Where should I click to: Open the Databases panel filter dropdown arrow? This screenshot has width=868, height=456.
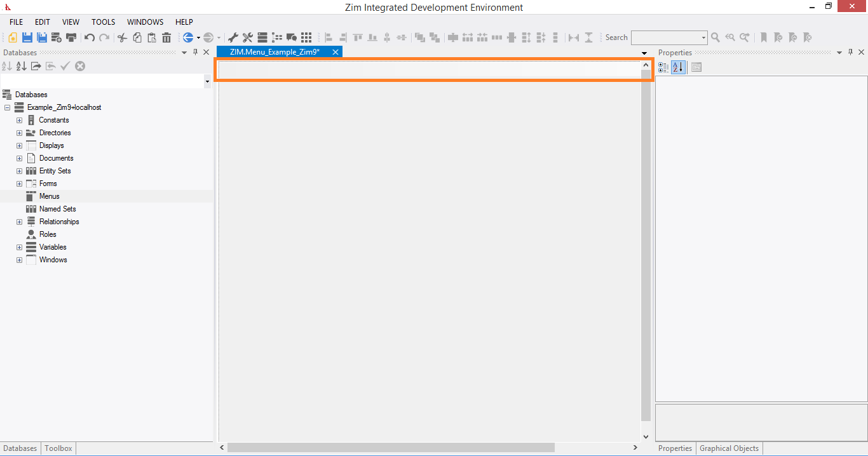[207, 81]
